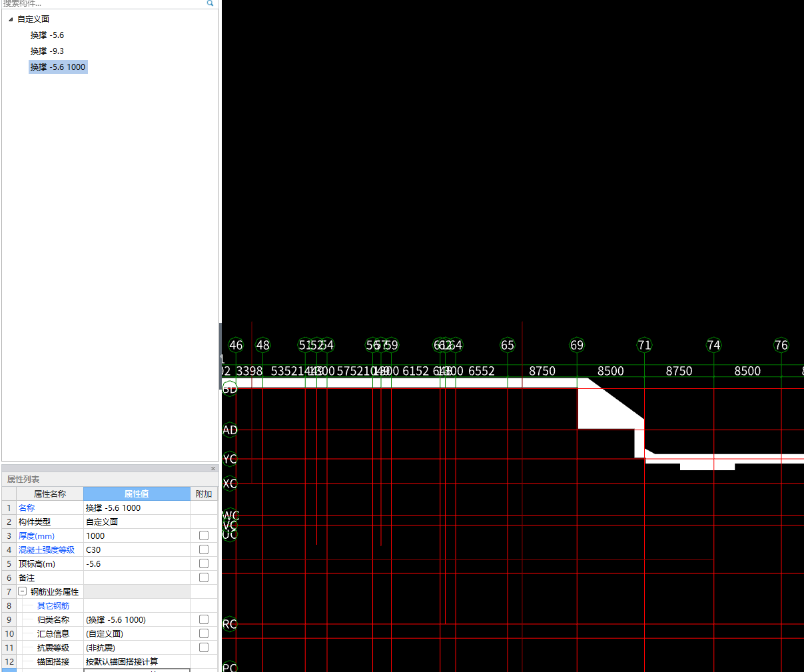Click 构件类型 value 自定义面
This screenshot has width=804, height=672.
(x=137, y=521)
